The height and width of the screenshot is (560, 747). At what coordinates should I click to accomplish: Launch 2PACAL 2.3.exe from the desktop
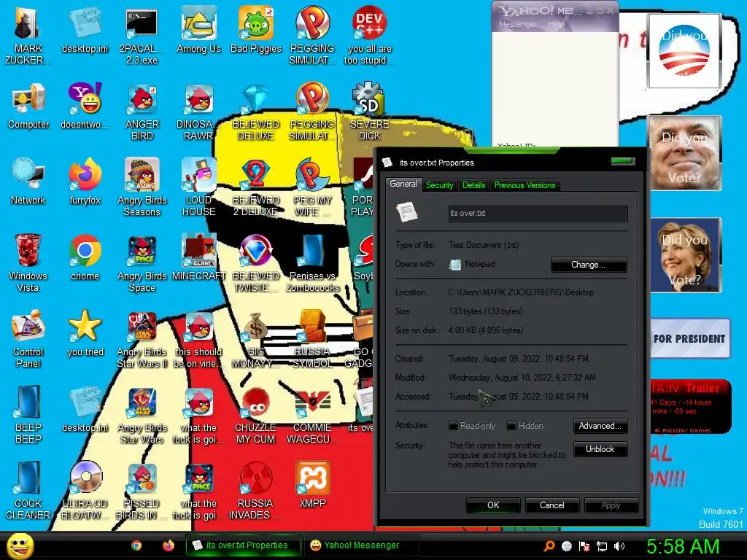coord(142,23)
